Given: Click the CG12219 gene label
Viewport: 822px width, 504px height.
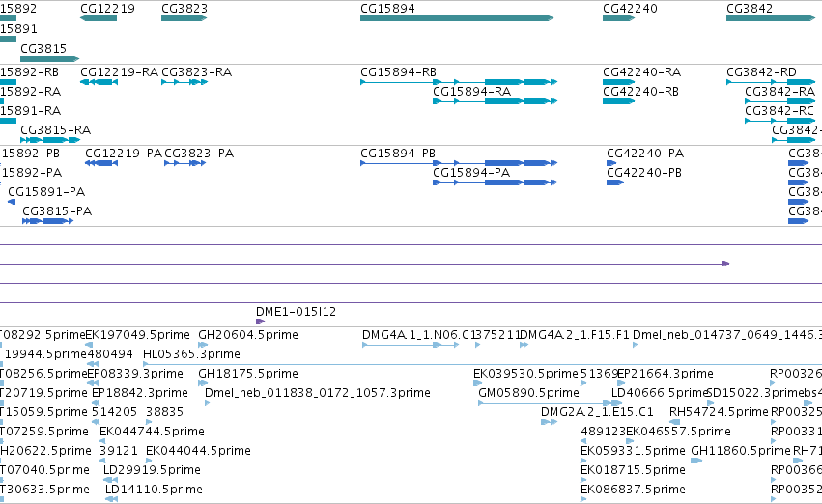Looking at the screenshot, I should pos(107,9).
